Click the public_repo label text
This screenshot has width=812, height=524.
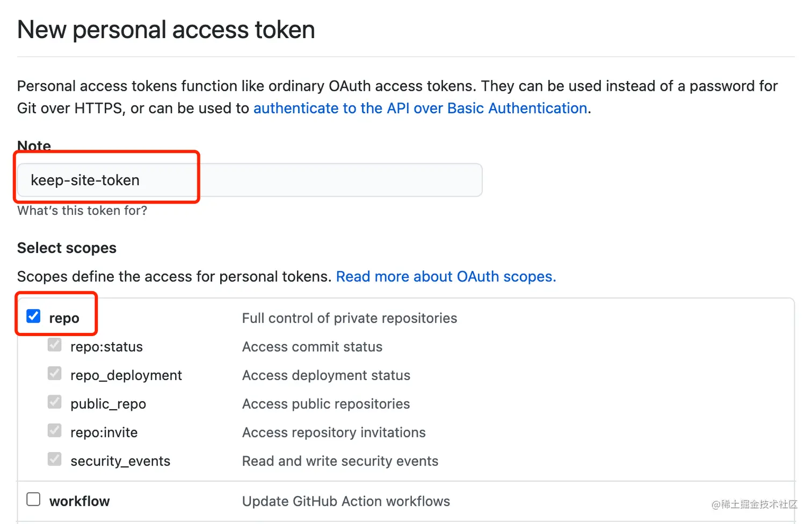coord(108,404)
